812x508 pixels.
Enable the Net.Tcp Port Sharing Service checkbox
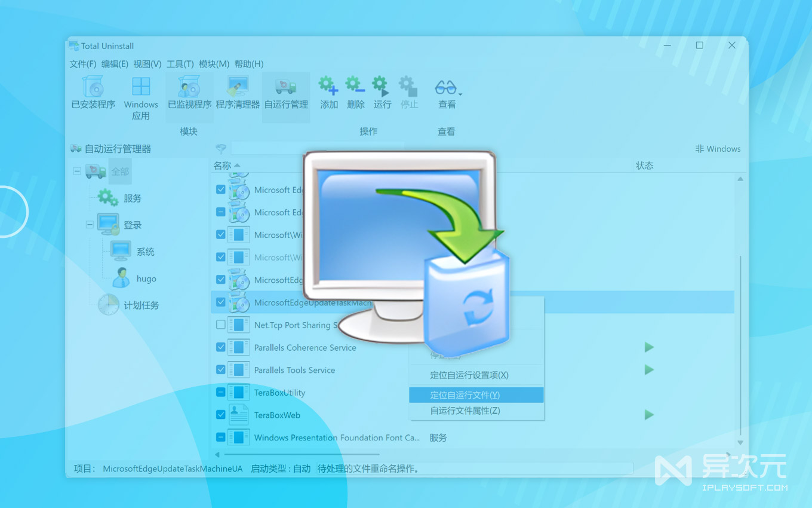221,325
